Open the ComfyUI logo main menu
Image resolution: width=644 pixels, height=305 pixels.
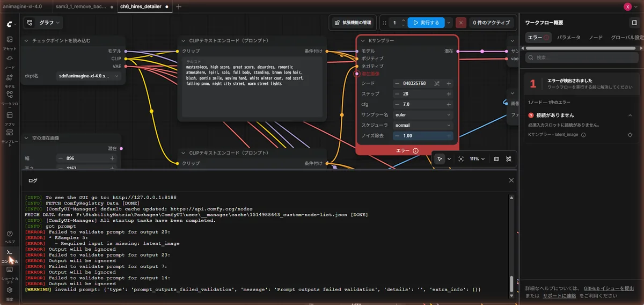(10, 24)
